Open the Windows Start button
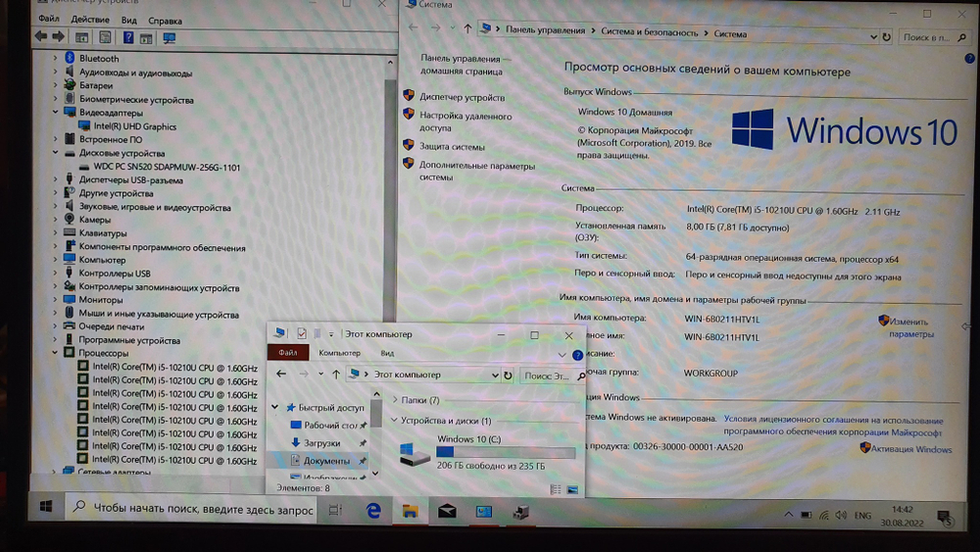This screenshot has width=980, height=552. (46, 506)
